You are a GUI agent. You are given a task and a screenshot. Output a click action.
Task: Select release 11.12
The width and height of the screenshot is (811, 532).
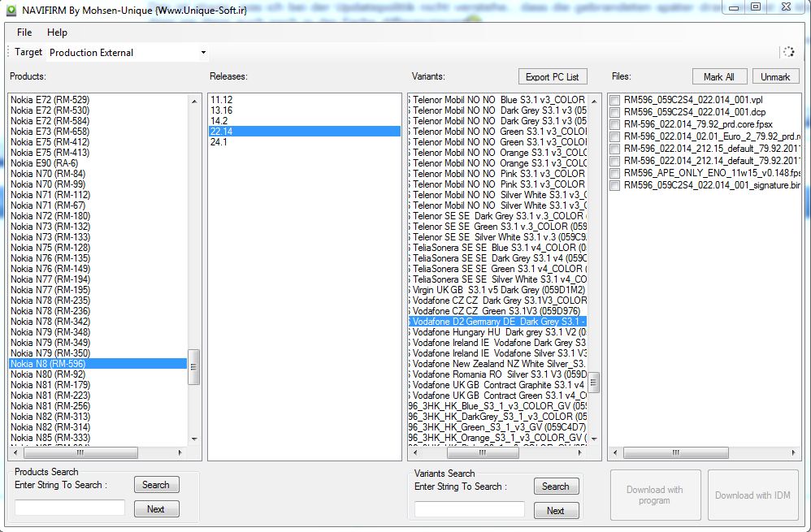click(x=304, y=100)
